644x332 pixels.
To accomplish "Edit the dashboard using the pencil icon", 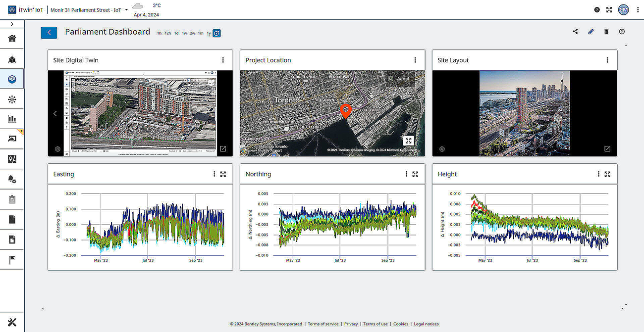I will coord(590,31).
